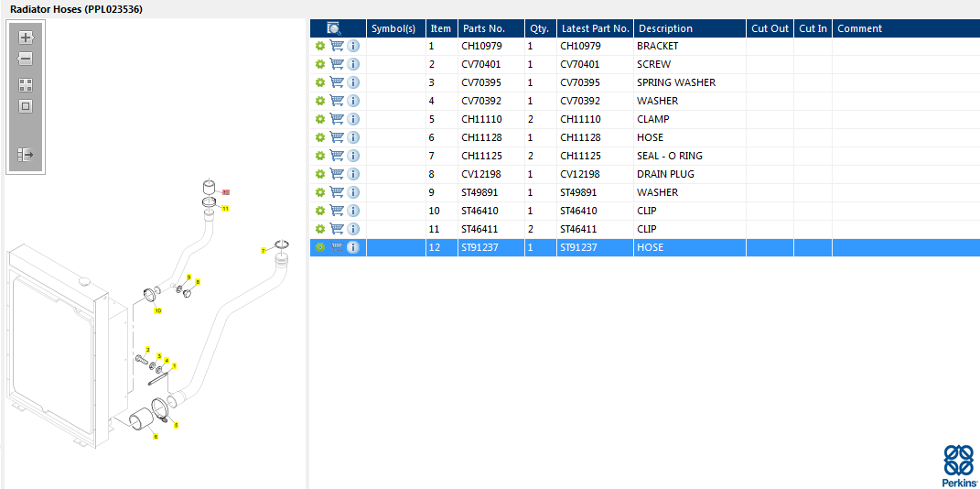Click the Qty. column header
This screenshot has width=980, height=489.
coord(539,28)
